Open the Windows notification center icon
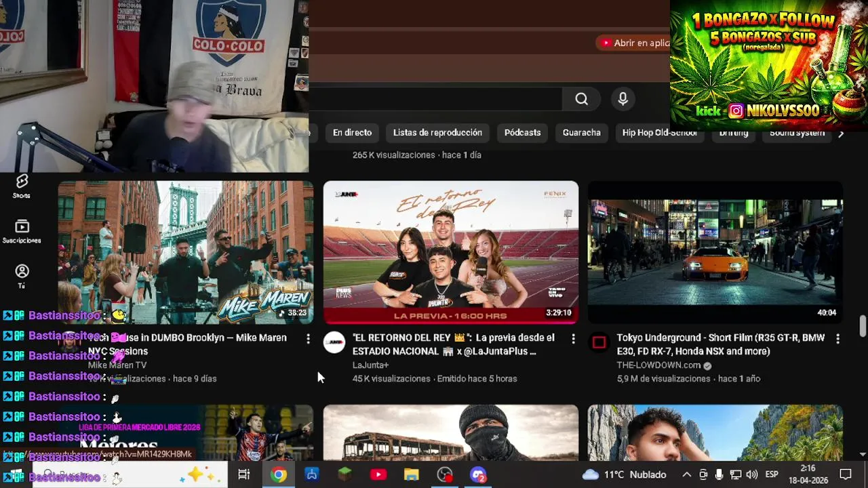The width and height of the screenshot is (868, 488). [x=846, y=474]
